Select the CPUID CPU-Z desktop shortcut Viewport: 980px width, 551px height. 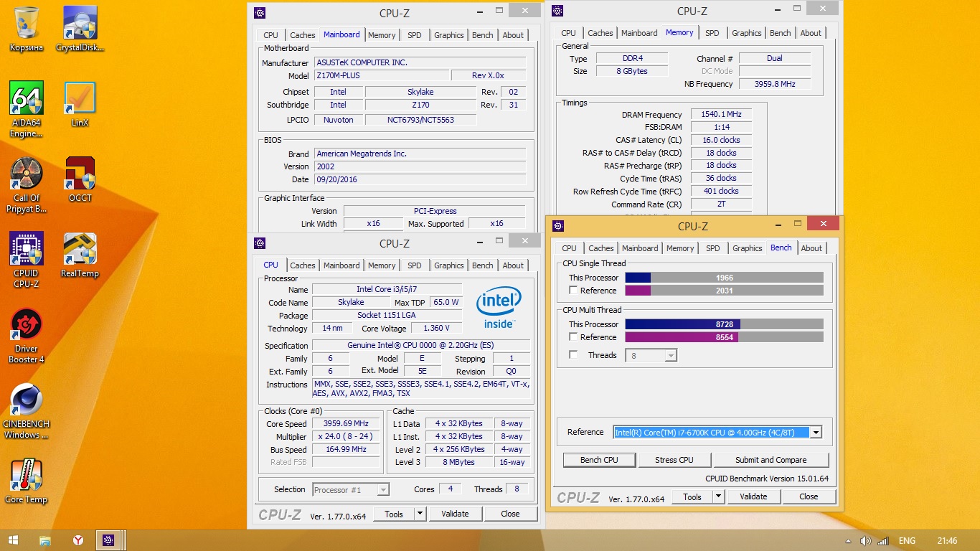click(x=27, y=260)
